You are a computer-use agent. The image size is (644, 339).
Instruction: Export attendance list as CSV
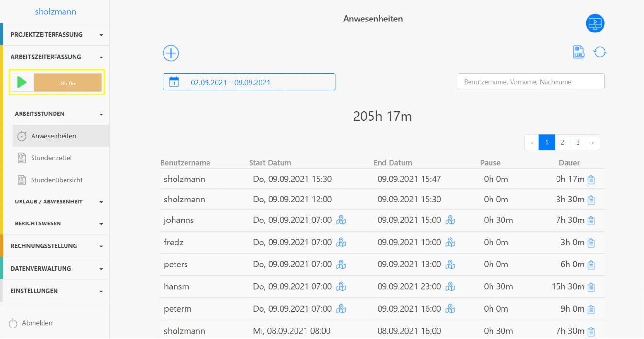[579, 52]
